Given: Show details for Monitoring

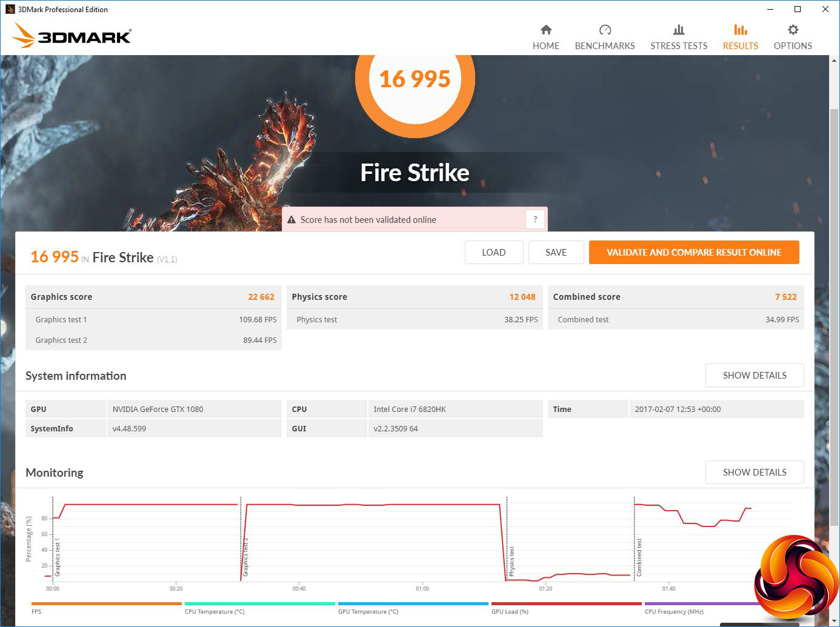Looking at the screenshot, I should pyautogui.click(x=755, y=473).
